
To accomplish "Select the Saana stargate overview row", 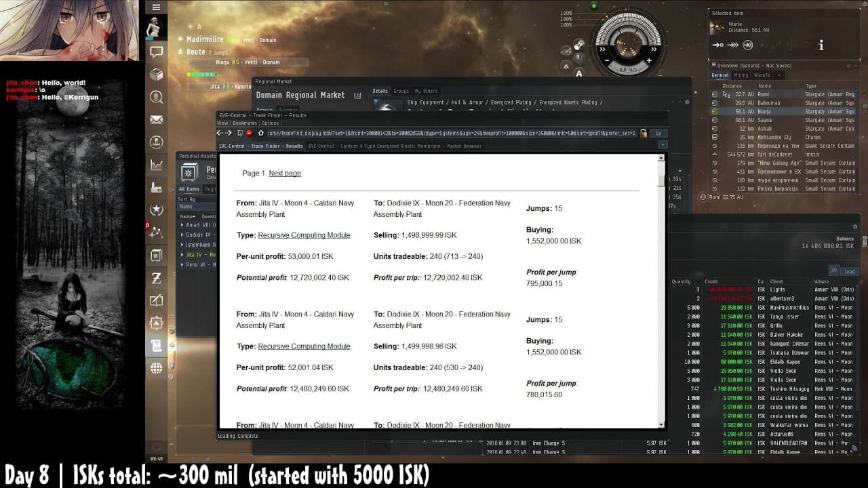I will [x=783, y=120].
